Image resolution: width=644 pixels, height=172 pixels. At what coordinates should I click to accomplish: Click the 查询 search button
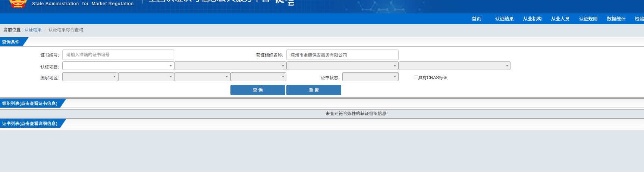[x=258, y=90]
